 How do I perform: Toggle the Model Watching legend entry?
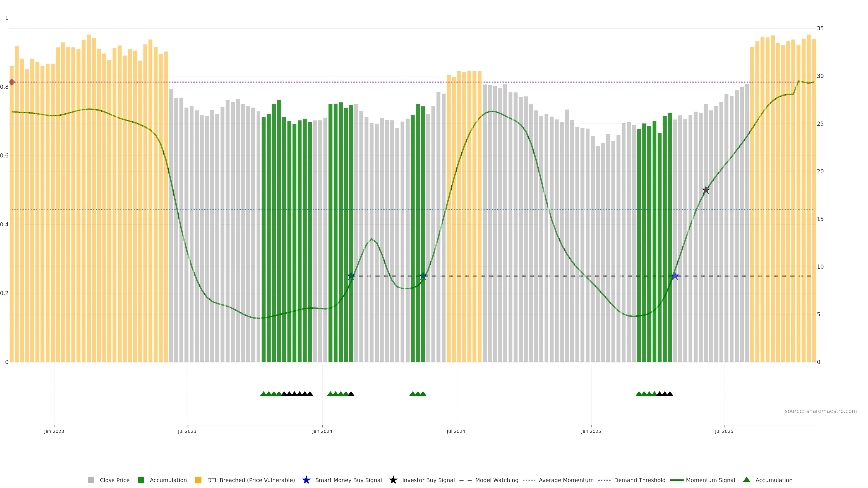(496, 480)
